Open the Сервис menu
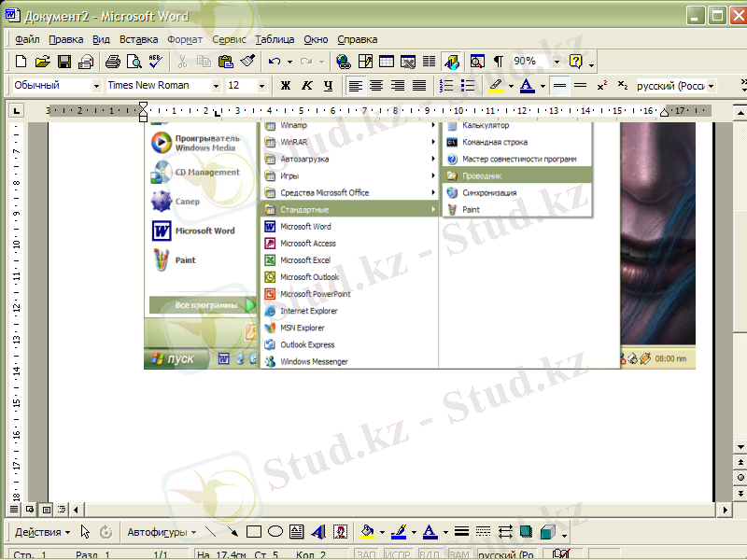 tap(229, 39)
